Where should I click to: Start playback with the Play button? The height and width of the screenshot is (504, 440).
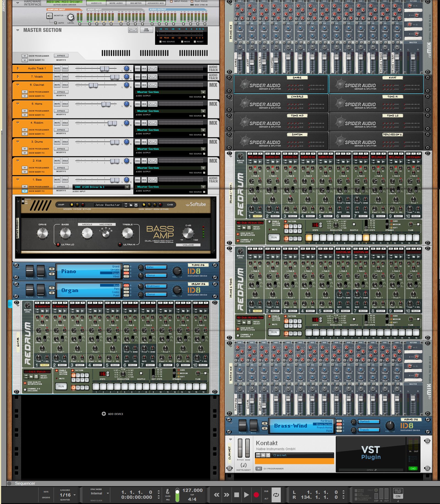coord(246,495)
